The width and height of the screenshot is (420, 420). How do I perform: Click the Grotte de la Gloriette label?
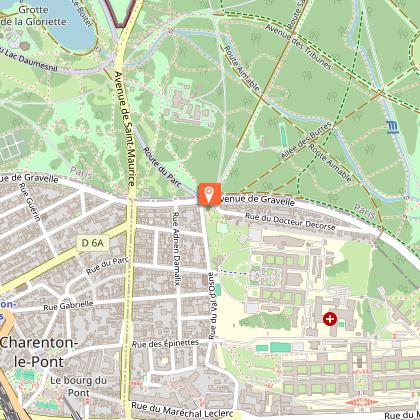33,16
